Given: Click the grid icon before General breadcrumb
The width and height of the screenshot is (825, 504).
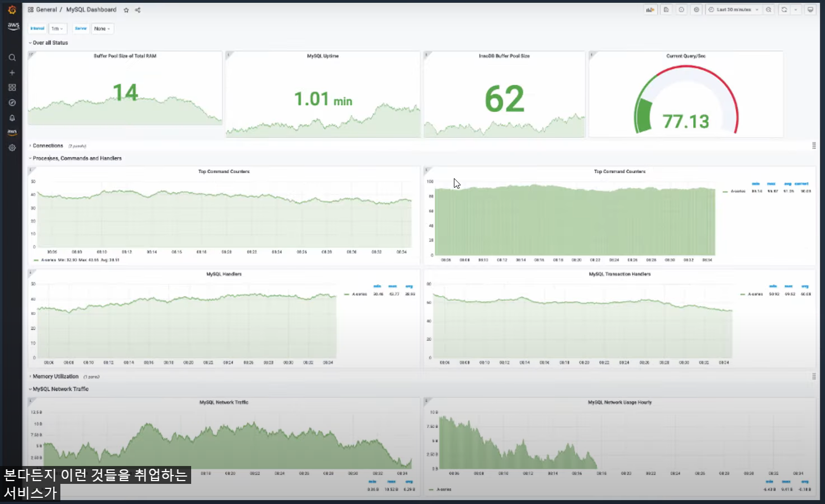Looking at the screenshot, I should point(30,9).
